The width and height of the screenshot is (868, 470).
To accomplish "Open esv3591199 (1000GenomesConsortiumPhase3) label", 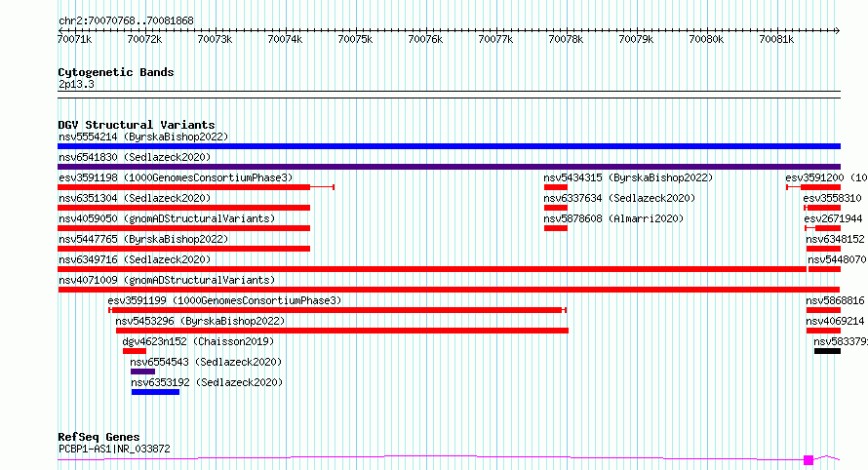I will pyautogui.click(x=224, y=300).
